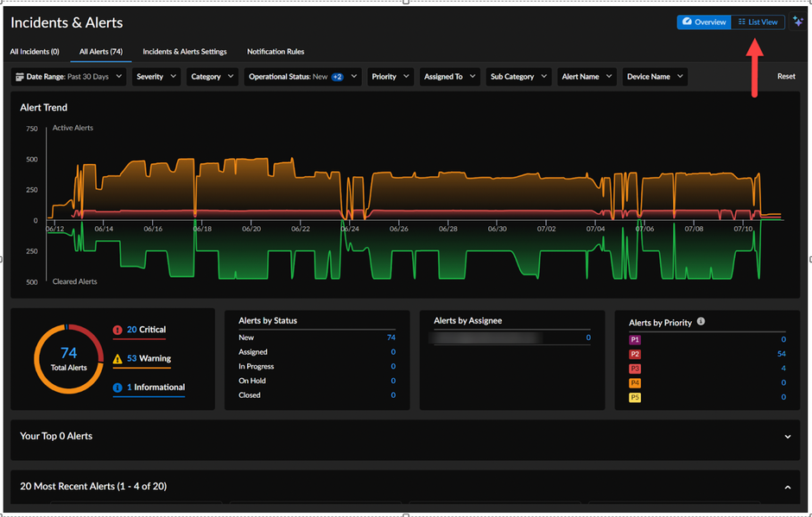The height and width of the screenshot is (517, 812).
Task: Click the 74 Total Alerts donut chart
Action: coord(69,359)
